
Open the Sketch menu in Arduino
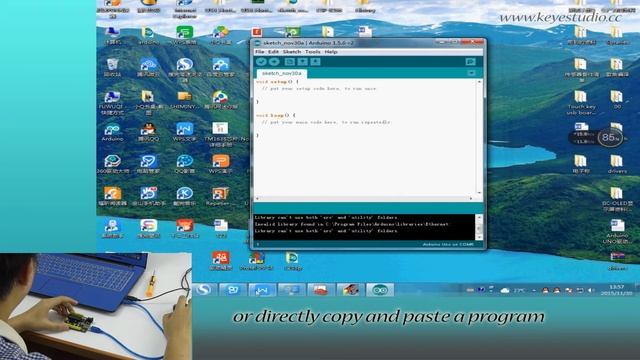(x=291, y=52)
